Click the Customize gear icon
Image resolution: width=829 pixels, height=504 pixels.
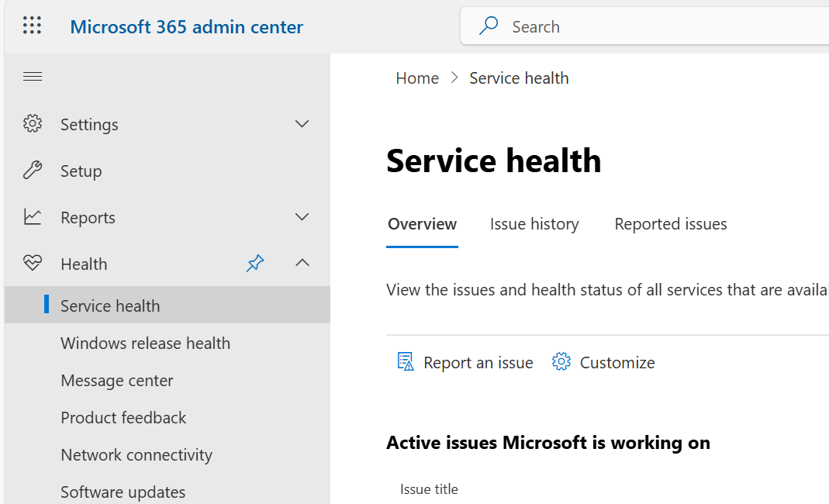pos(561,362)
